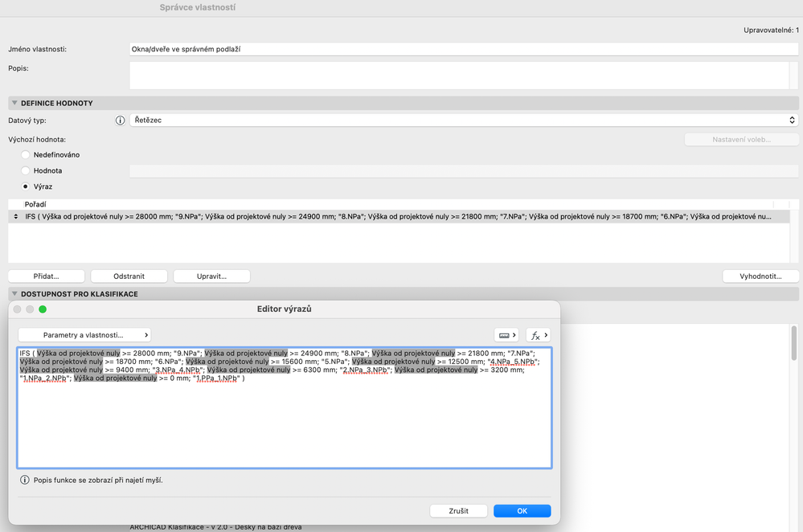Open the Datový typ Řetězec dropdown

[x=464, y=121]
